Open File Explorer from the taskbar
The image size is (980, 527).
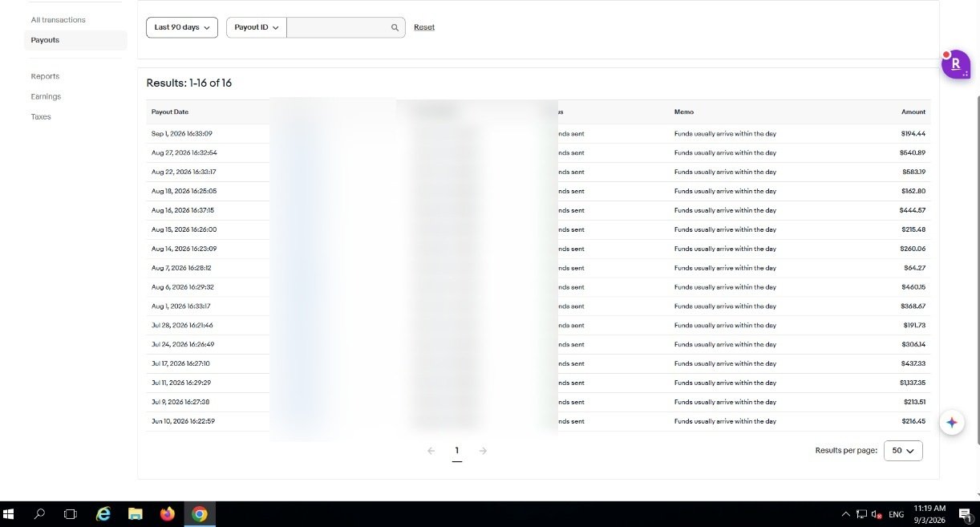tap(136, 514)
